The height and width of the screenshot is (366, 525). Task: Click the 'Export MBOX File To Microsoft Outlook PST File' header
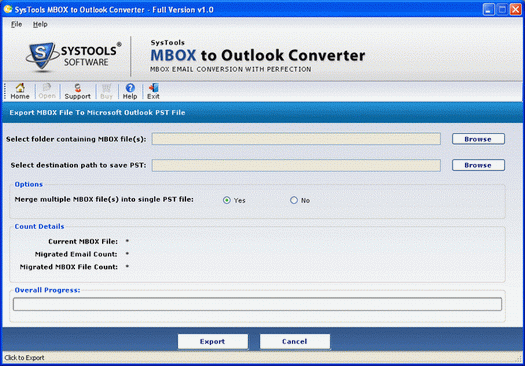coord(97,113)
